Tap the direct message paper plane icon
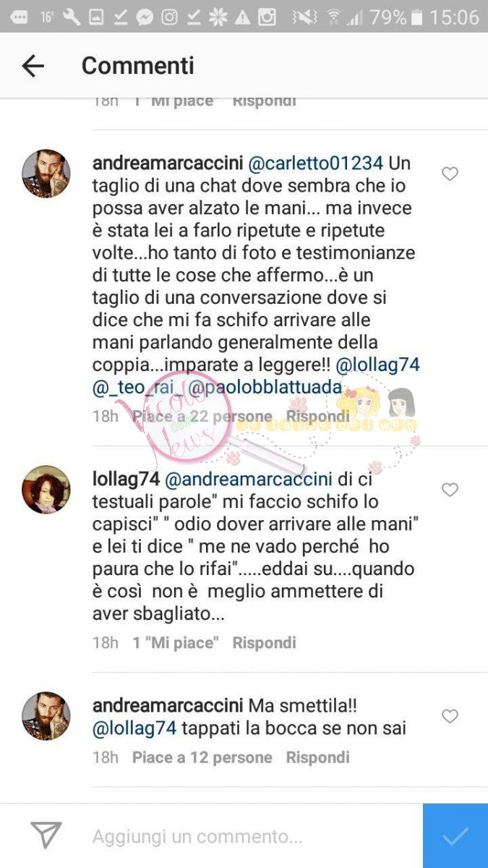 [46, 835]
